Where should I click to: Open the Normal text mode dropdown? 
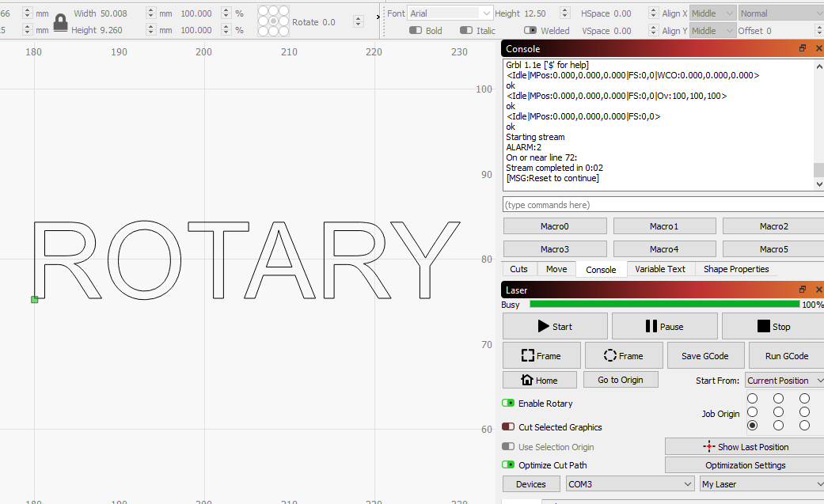point(781,13)
